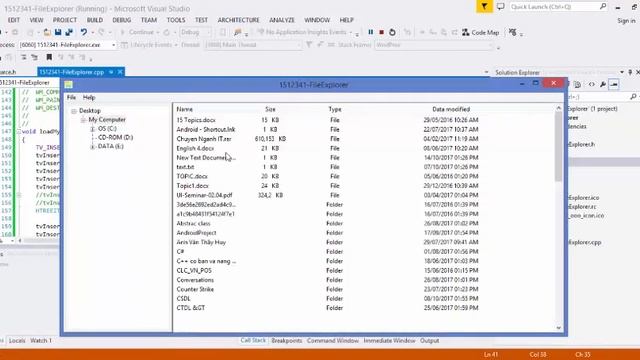The height and width of the screenshot is (360, 640).
Task: Open the Help menu in FileExplorer window
Action: (89, 98)
